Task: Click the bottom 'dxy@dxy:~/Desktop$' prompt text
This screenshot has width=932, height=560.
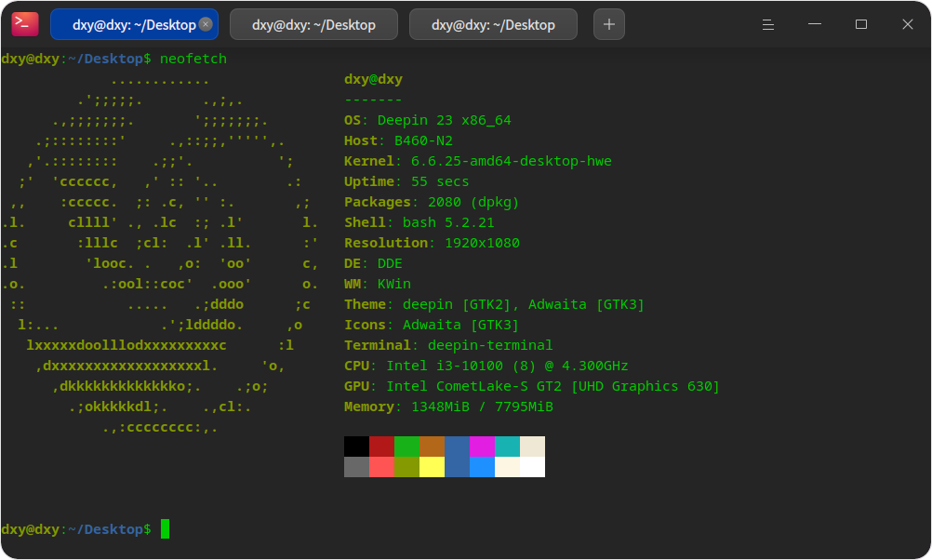Action: point(76,529)
